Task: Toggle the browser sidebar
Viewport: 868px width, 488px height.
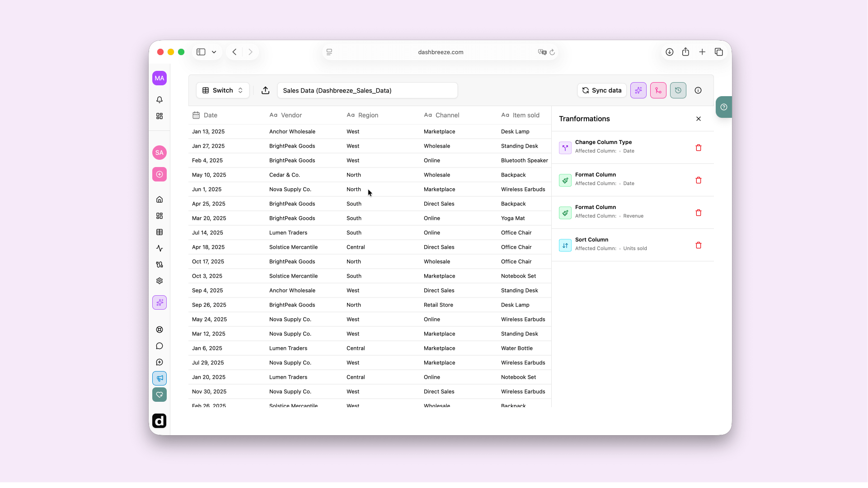Action: (201, 52)
